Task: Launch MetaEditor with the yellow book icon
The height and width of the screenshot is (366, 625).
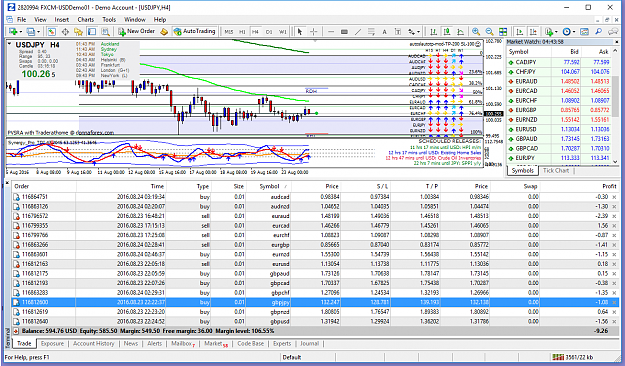Action: 164,31
